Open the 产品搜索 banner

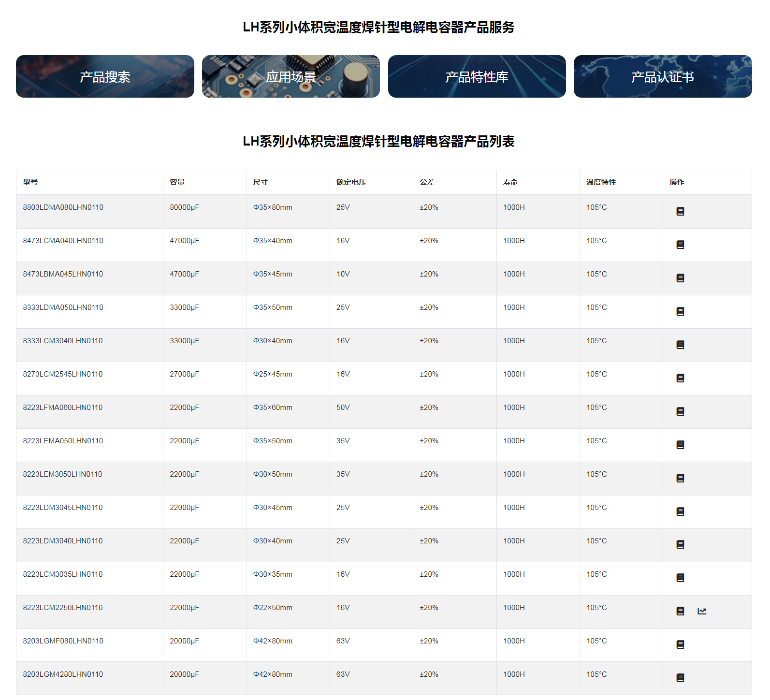pos(105,76)
